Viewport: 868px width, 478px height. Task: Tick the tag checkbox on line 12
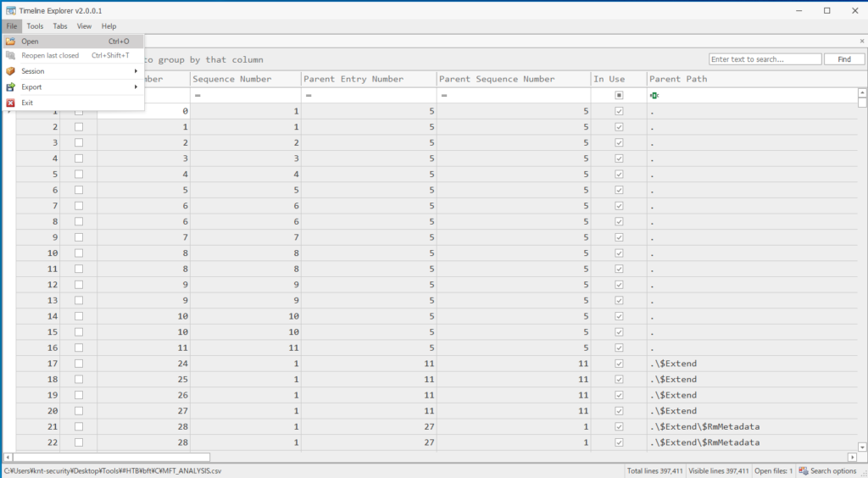(x=79, y=284)
